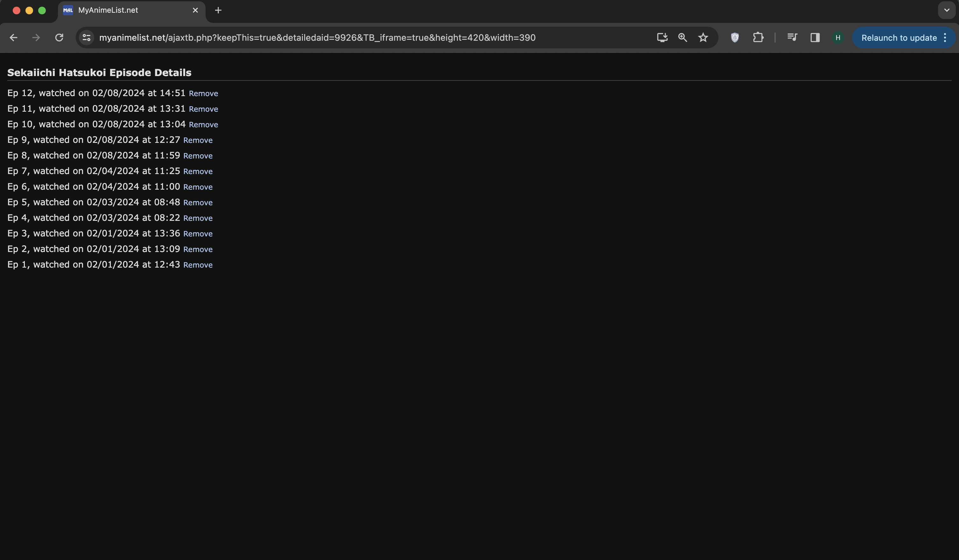Click the install app icon in the address bar
This screenshot has height=560, width=959.
coord(662,38)
